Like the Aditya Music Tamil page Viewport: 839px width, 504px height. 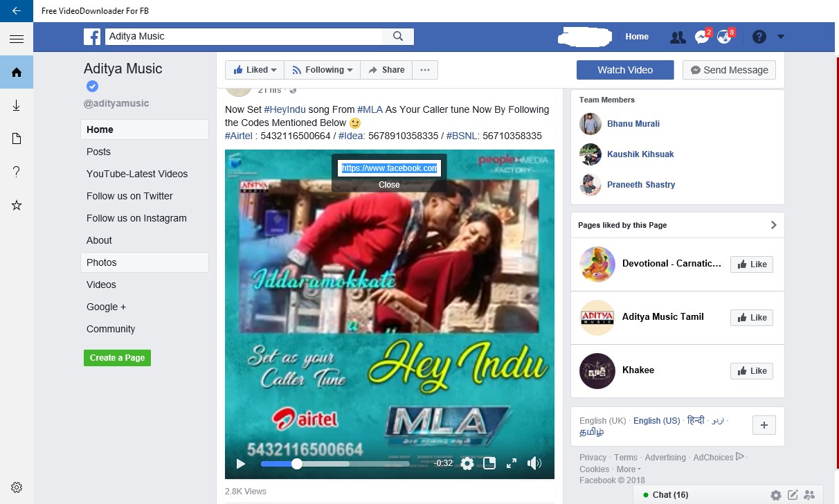tap(752, 318)
